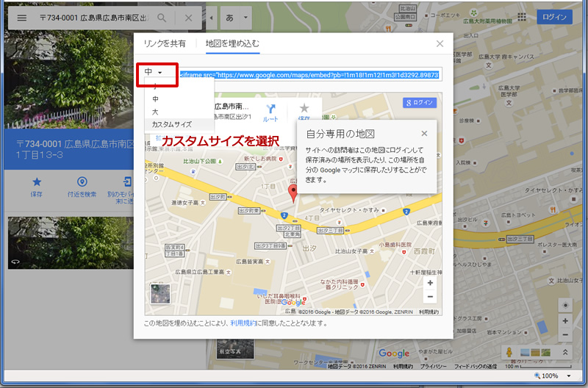Switch to the リンクを共有 tab
The width and height of the screenshot is (588, 388).
click(x=165, y=43)
